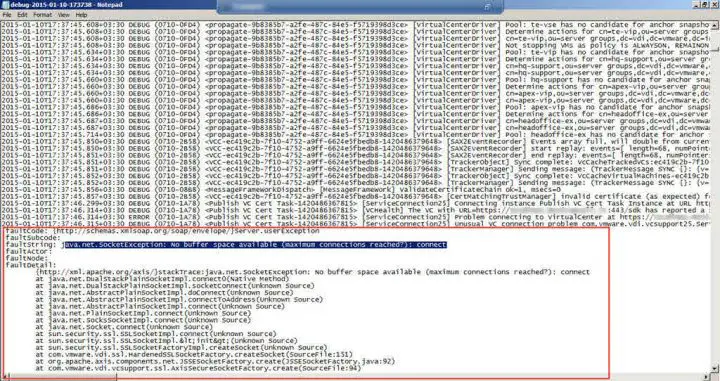Place cursor on the faultCode line
The height and width of the screenshot is (381, 720).
coord(163,231)
